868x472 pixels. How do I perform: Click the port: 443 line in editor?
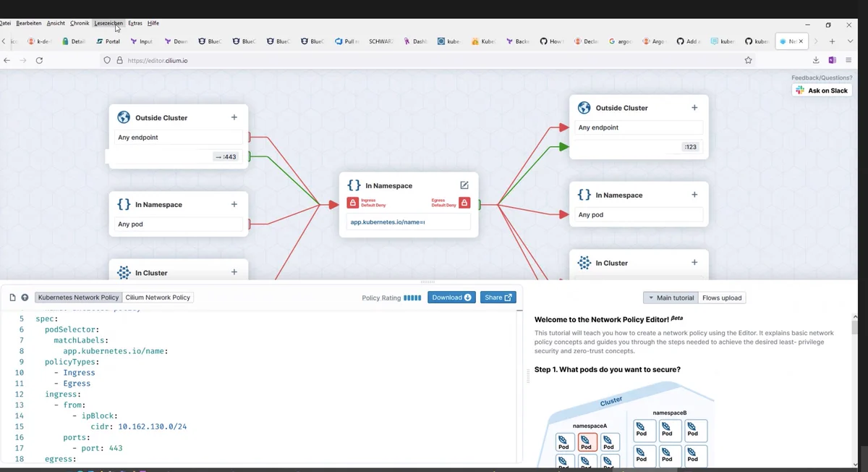(97, 448)
